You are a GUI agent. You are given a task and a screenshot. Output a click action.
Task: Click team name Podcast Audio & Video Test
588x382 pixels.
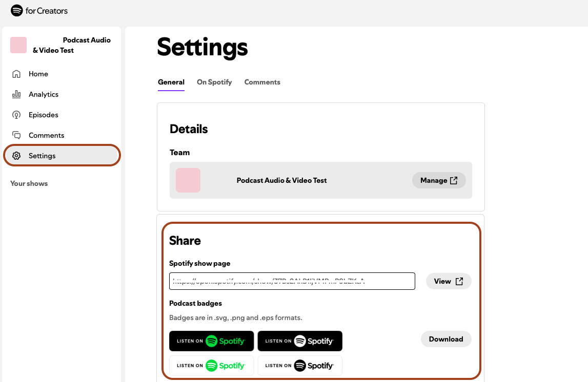click(281, 181)
